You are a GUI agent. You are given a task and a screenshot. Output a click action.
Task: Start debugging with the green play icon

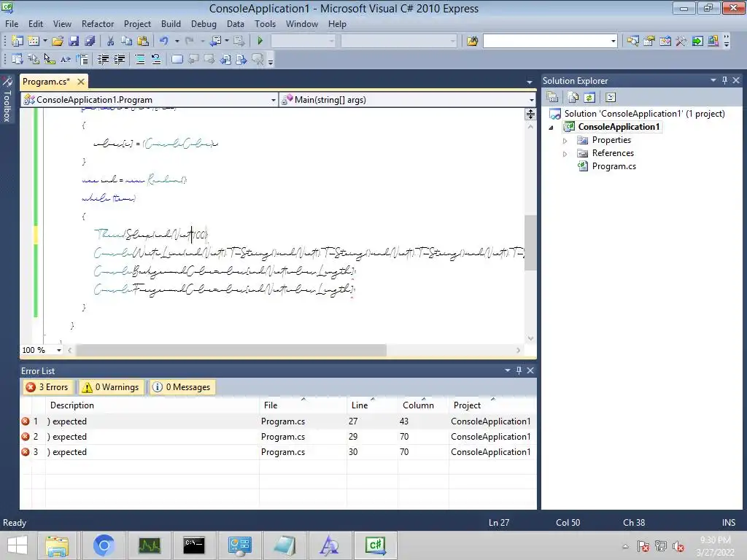pyautogui.click(x=260, y=41)
